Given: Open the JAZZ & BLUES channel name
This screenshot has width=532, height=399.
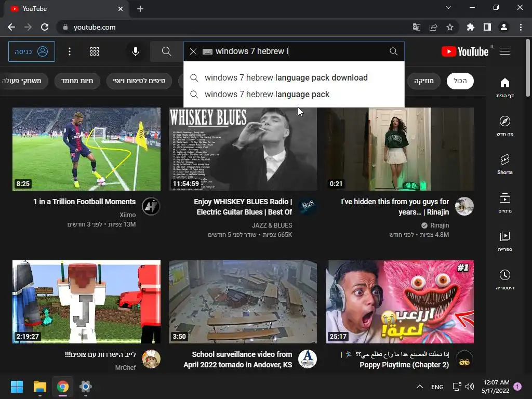Looking at the screenshot, I should pos(272,225).
